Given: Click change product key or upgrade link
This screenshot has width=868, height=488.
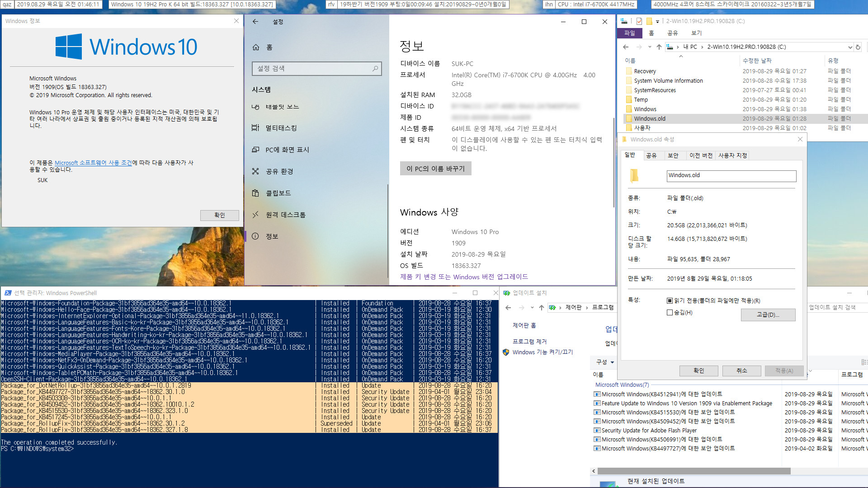Looking at the screenshot, I should click(x=464, y=277).
